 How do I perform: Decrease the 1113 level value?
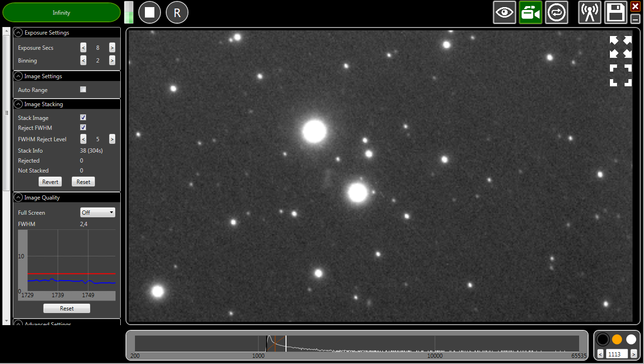pos(600,354)
